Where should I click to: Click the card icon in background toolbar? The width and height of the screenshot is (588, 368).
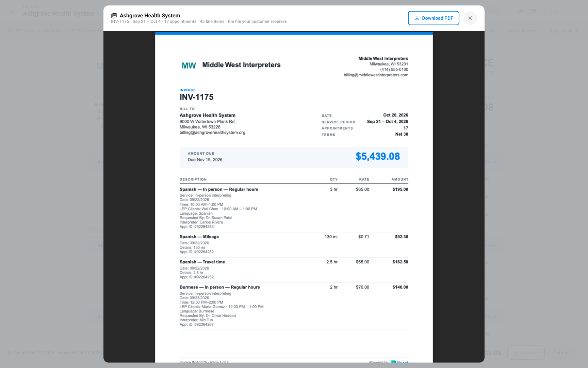(533, 11)
